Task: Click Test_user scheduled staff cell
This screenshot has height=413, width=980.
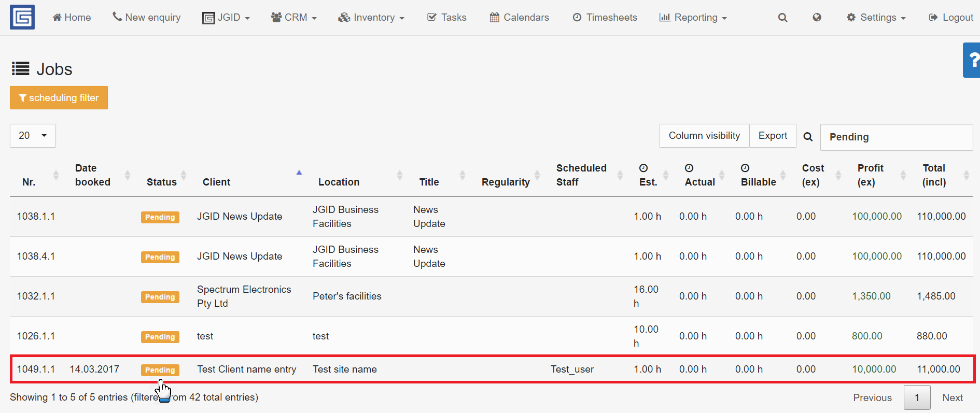Action: (572, 369)
